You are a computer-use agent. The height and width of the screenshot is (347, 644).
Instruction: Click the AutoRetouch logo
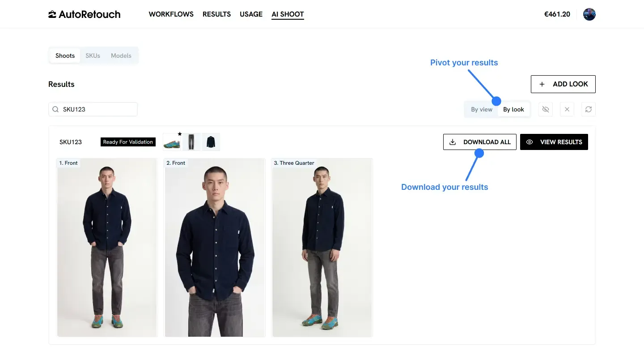(84, 14)
